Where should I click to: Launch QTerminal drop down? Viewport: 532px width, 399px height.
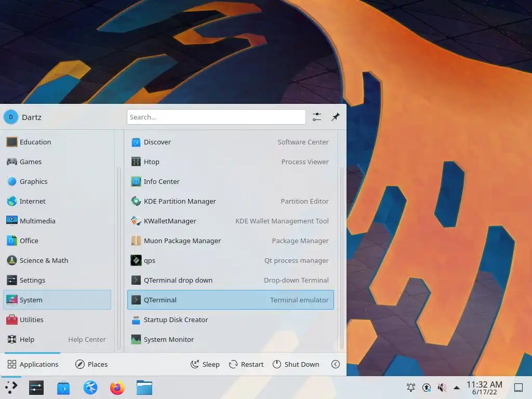click(230, 280)
